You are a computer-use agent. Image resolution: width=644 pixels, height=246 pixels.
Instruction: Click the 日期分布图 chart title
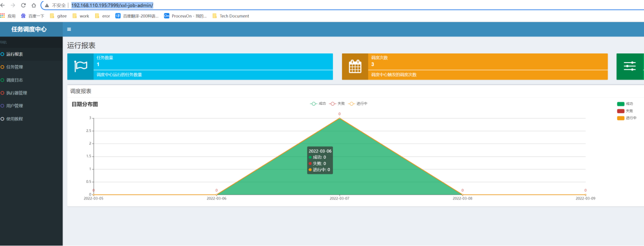85,104
